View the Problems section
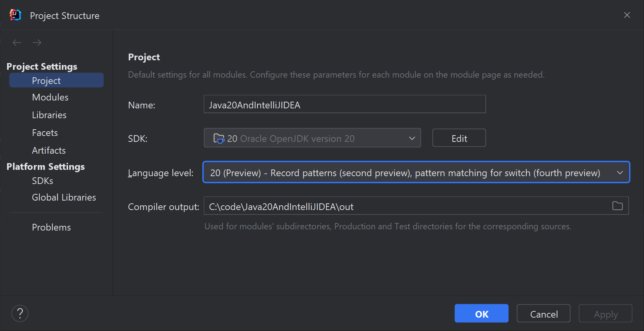The width and height of the screenshot is (644, 331). pos(51,227)
